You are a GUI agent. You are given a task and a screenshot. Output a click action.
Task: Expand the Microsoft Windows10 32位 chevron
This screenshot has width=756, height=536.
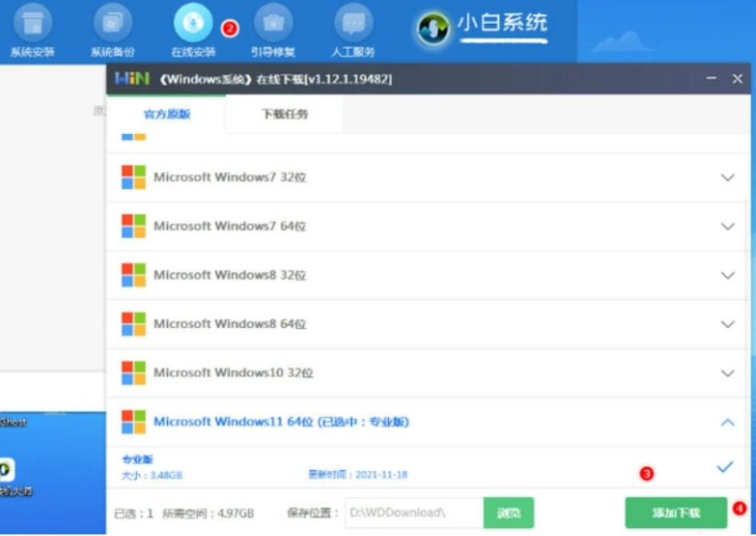[x=728, y=373]
